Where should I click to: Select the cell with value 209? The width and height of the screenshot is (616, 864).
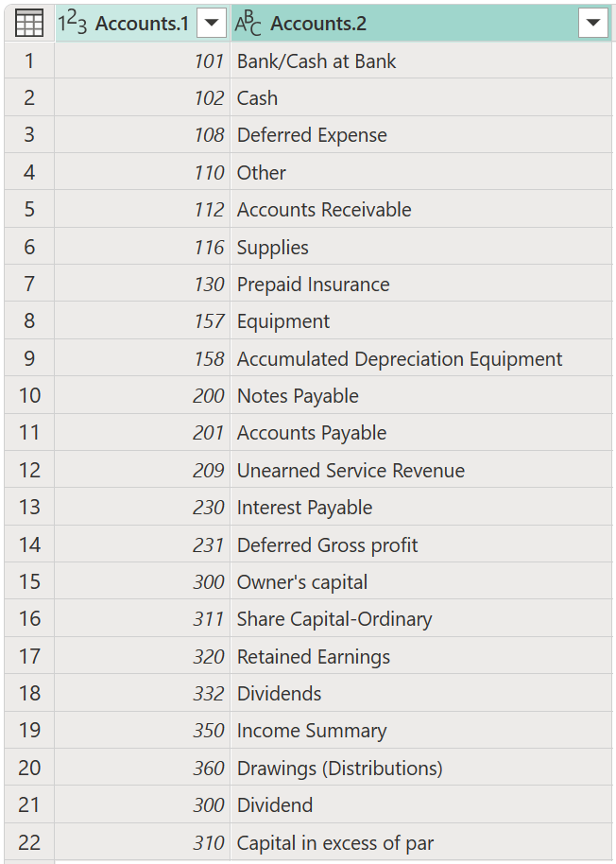(x=143, y=470)
